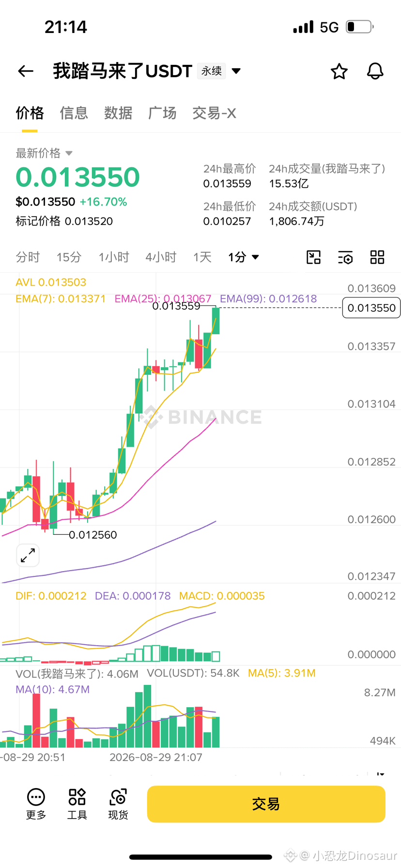Tap 24h最高价 value 0.013559
The width and height of the screenshot is (401, 868).
[227, 184]
